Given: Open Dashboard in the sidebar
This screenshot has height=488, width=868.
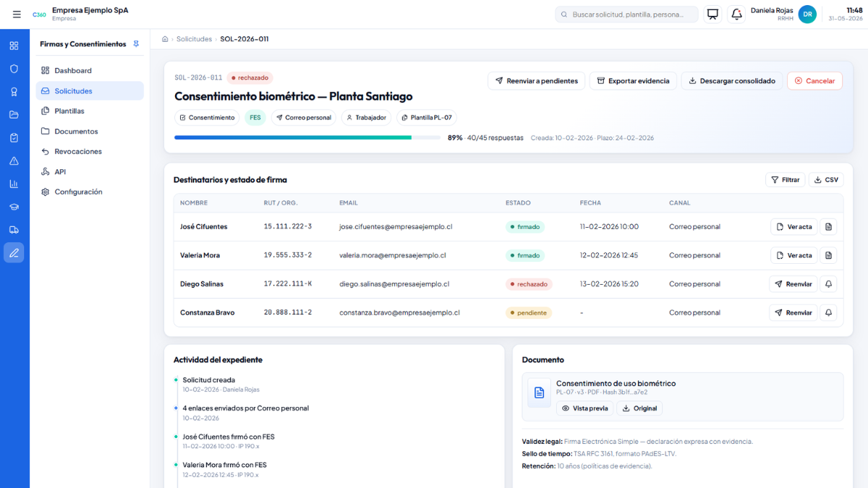Looking at the screenshot, I should 90,71.
